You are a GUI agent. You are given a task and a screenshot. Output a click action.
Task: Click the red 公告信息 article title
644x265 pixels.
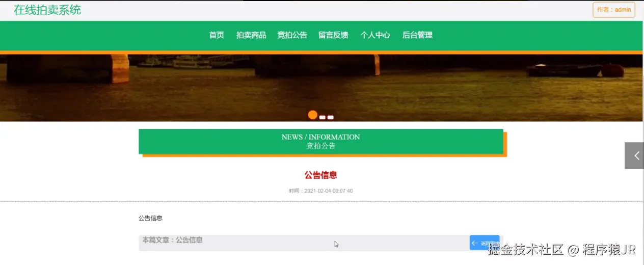point(321,175)
